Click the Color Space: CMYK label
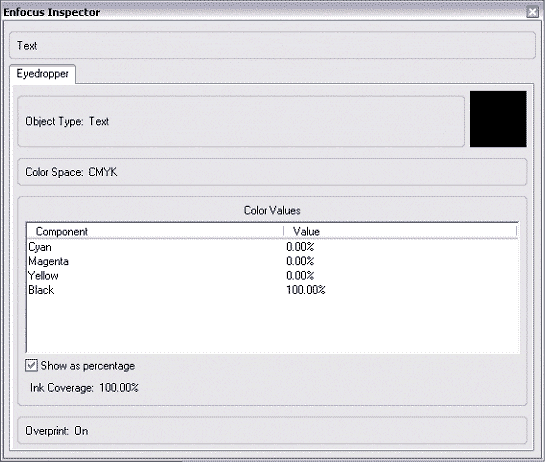Image resolution: width=545 pixels, height=462 pixels. click(x=71, y=172)
